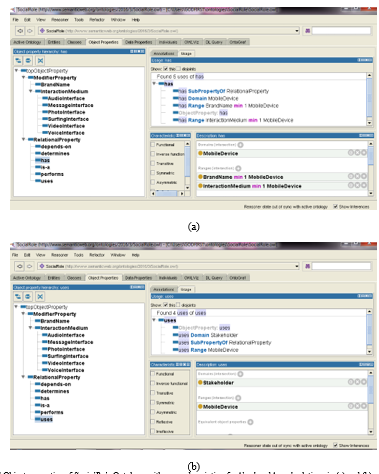This screenshot has height=474, width=379.
Task: Add a domain via plus icon in Description: has
Action: click(x=240, y=145)
